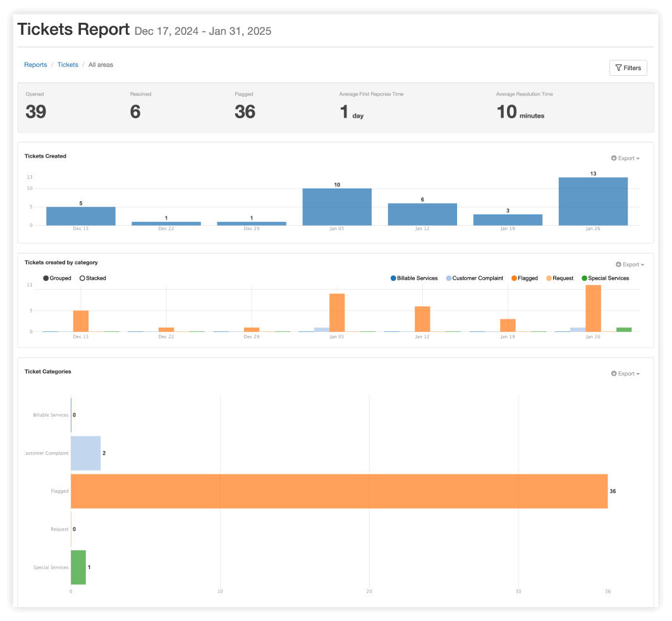Viewport: 672px width, 621px height.
Task: Navigate to Reports via the breadcrumb link
Action: [x=35, y=65]
